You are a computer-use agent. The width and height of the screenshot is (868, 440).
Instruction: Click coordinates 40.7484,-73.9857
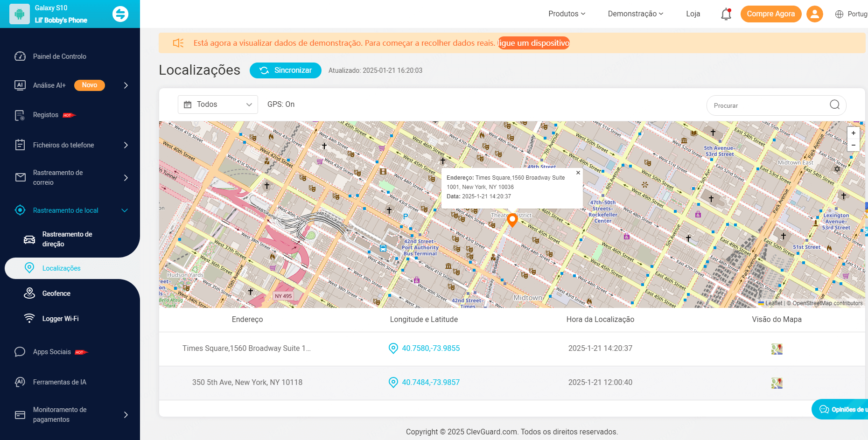tap(431, 383)
